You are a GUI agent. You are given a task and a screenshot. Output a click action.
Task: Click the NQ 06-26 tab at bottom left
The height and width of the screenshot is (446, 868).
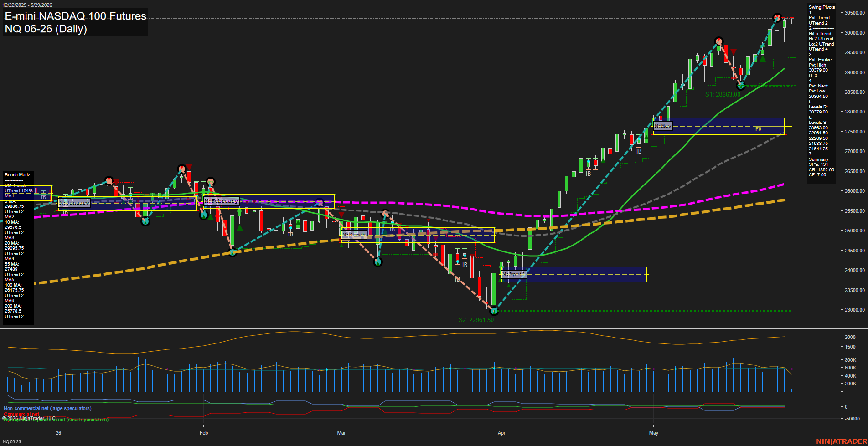(12, 441)
